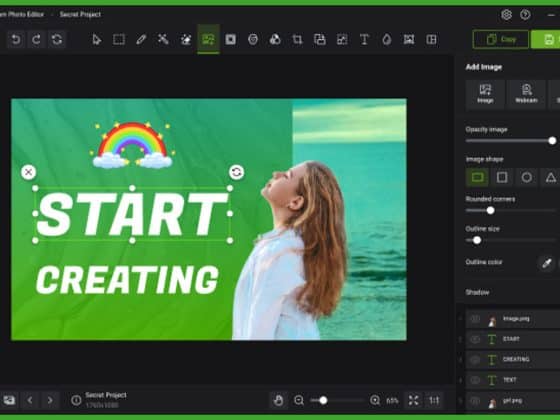
Task: Add picture using the Image button
Action: pyautogui.click(x=485, y=94)
